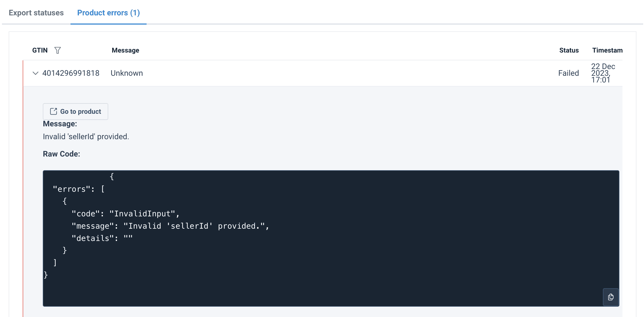Collapse the 4014296991818 row chevron
The image size is (644, 317).
click(x=35, y=73)
